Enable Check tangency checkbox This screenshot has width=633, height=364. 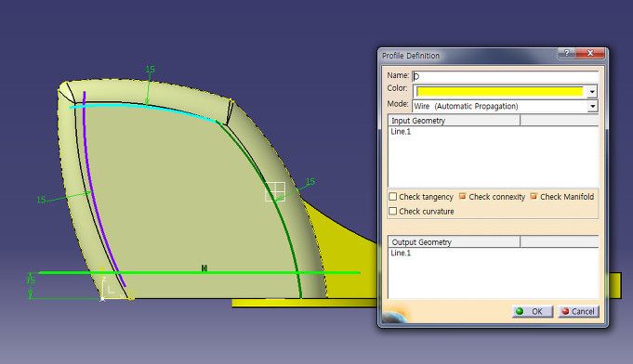point(392,196)
